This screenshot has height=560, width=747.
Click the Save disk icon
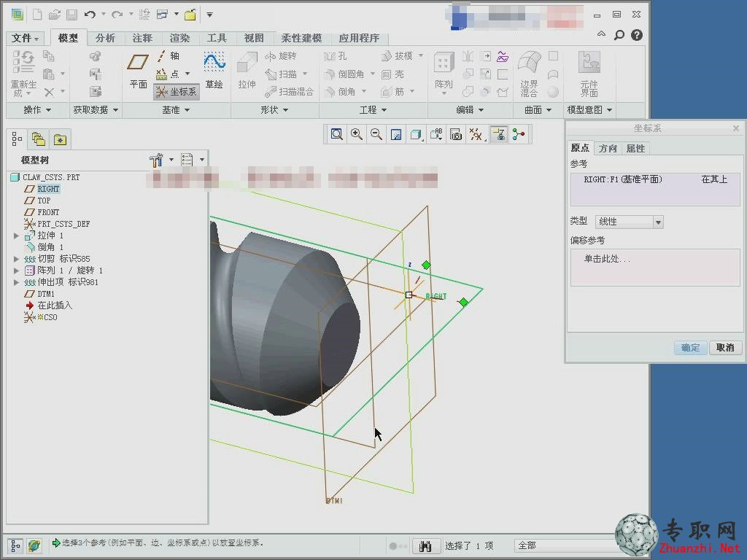tap(71, 15)
